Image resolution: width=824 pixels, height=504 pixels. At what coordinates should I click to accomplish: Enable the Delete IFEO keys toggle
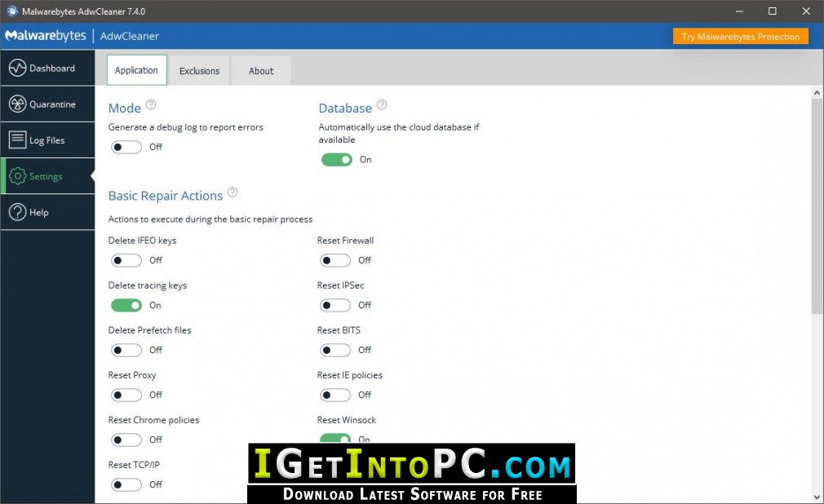coord(126,260)
